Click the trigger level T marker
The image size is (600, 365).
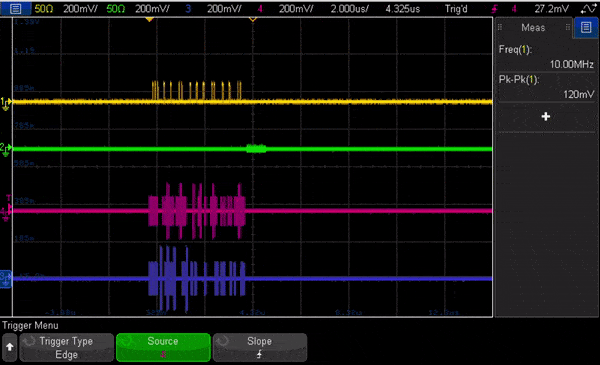point(9,198)
